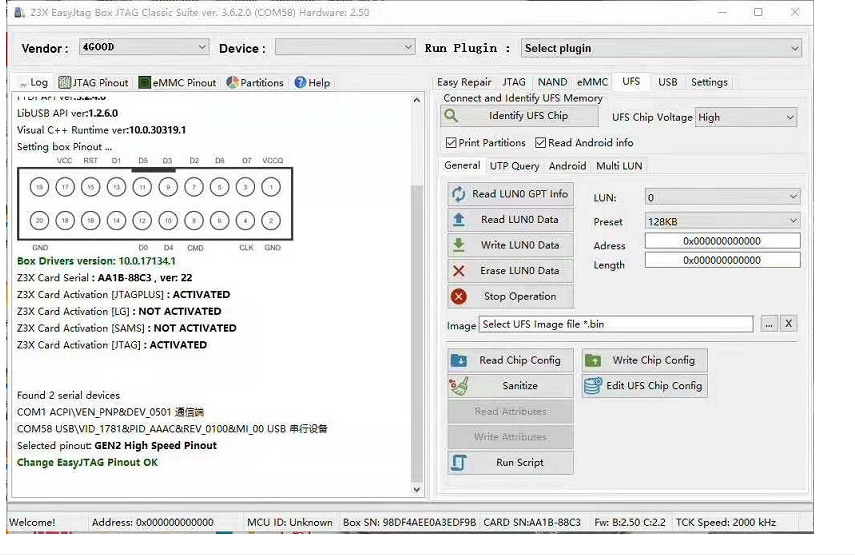Click the green folder icon on Write Chip Config
The height and width of the screenshot is (555, 855).
click(x=593, y=360)
